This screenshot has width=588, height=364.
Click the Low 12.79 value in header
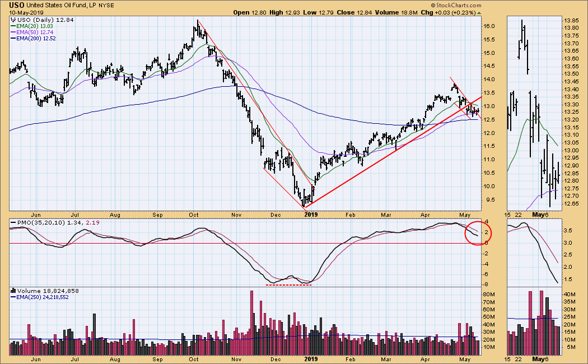coord(319,12)
